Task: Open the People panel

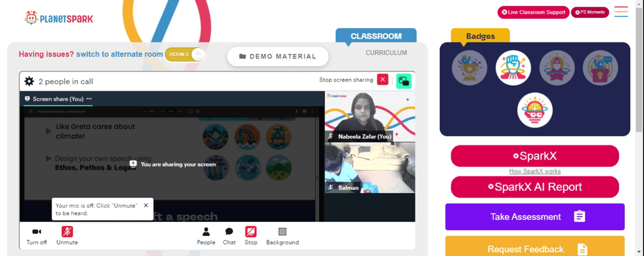Action: [206, 236]
